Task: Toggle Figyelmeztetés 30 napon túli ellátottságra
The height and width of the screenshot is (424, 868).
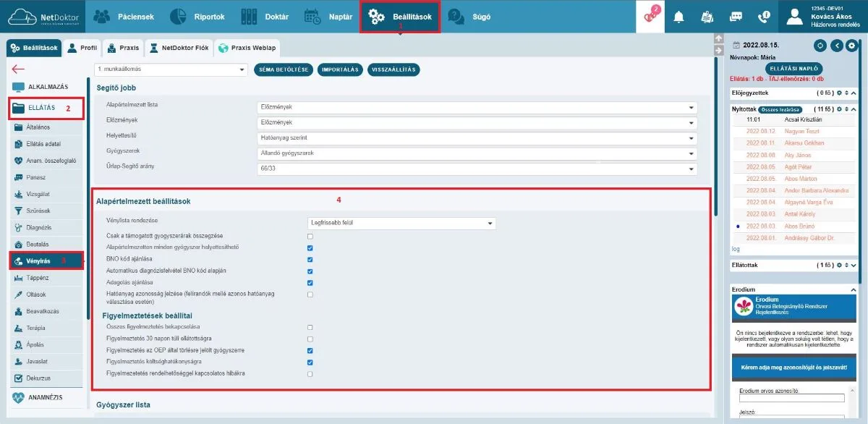Action: pyautogui.click(x=310, y=339)
